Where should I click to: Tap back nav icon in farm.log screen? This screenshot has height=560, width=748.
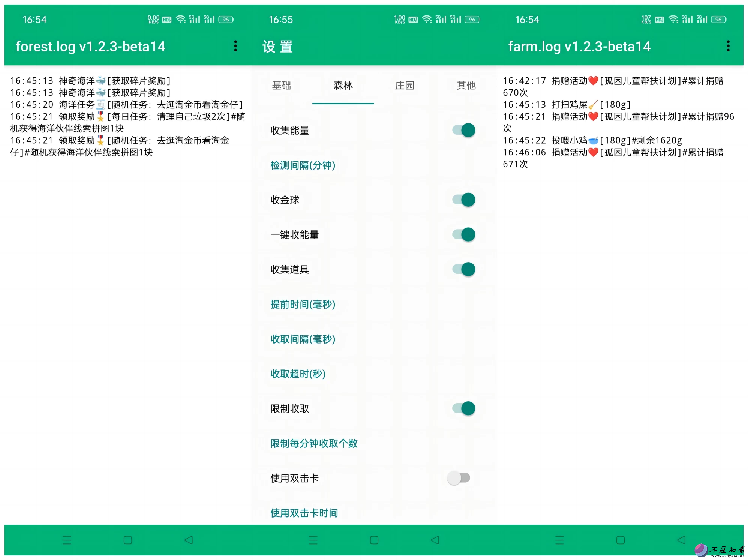coord(681,540)
